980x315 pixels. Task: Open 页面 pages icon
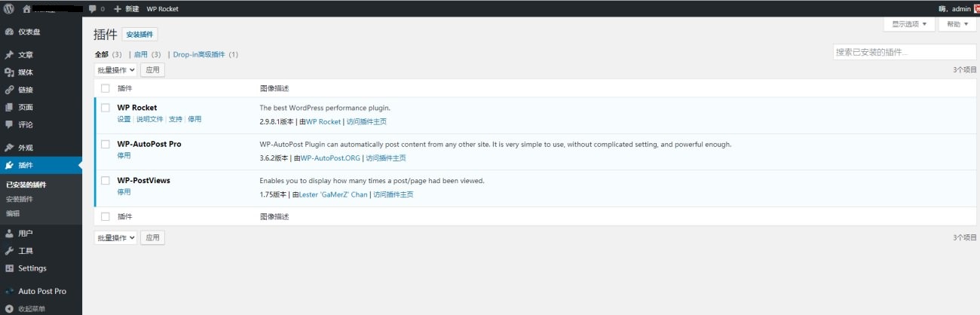[9, 107]
